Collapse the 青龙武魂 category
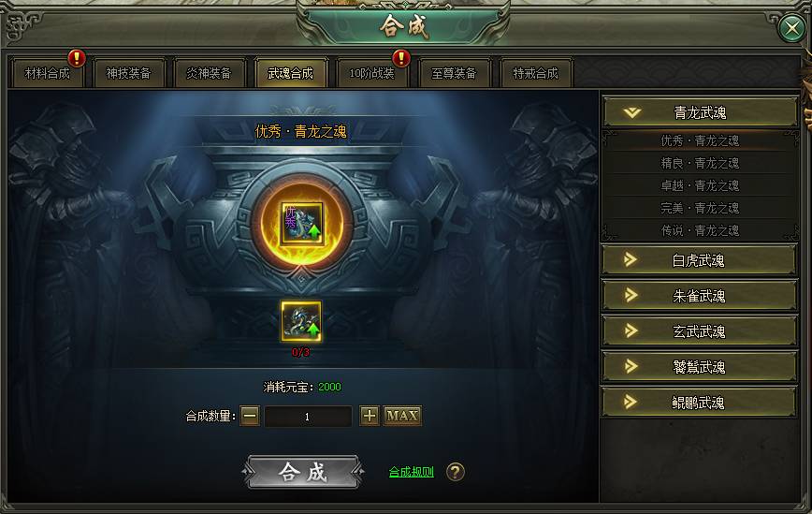Screen dimensions: 812x514 coord(700,112)
